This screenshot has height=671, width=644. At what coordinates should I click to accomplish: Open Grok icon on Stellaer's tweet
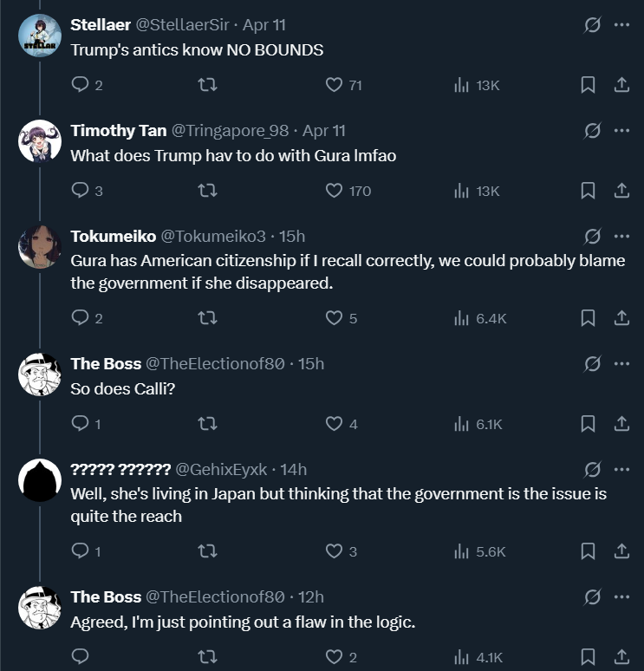point(593,25)
